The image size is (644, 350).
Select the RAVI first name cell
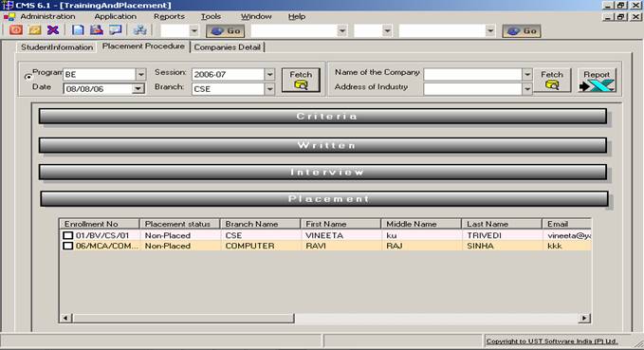(340, 246)
